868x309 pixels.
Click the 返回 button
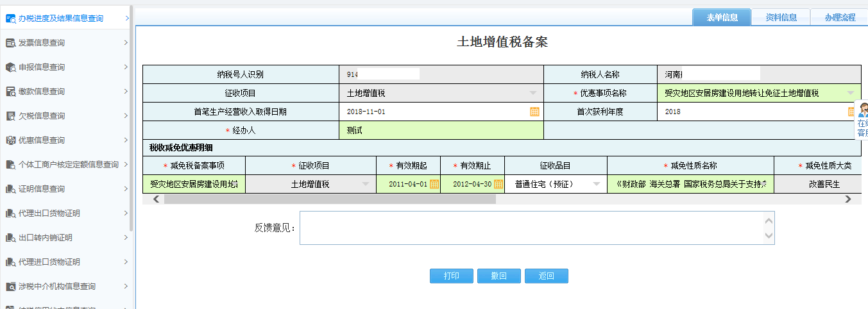click(547, 276)
